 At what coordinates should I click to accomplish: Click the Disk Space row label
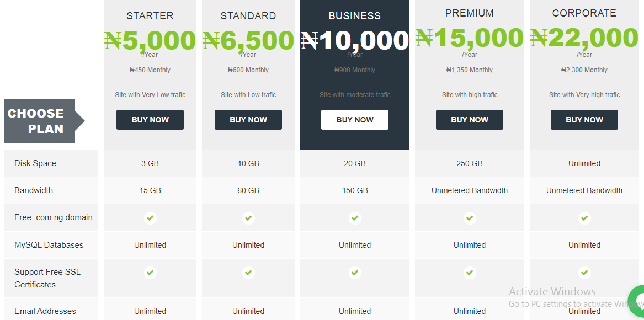(x=35, y=163)
